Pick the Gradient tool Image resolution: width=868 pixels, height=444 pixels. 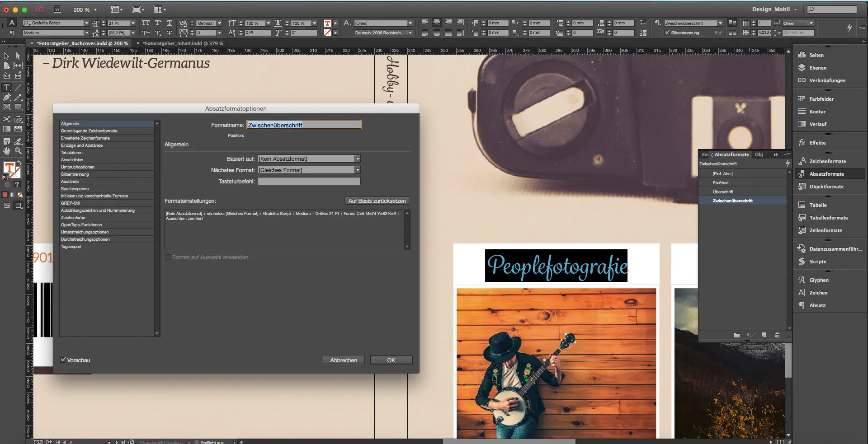point(6,128)
